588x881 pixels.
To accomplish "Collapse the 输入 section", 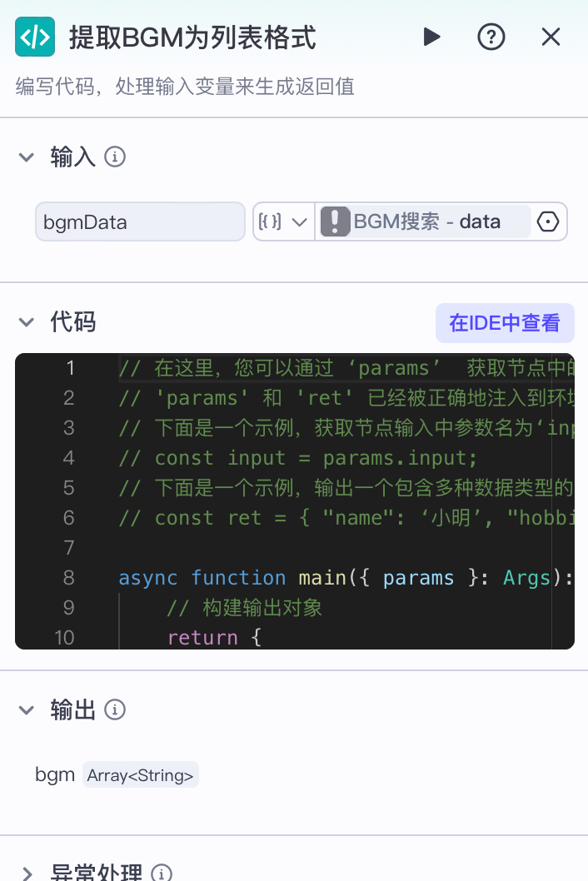I will coord(26,157).
